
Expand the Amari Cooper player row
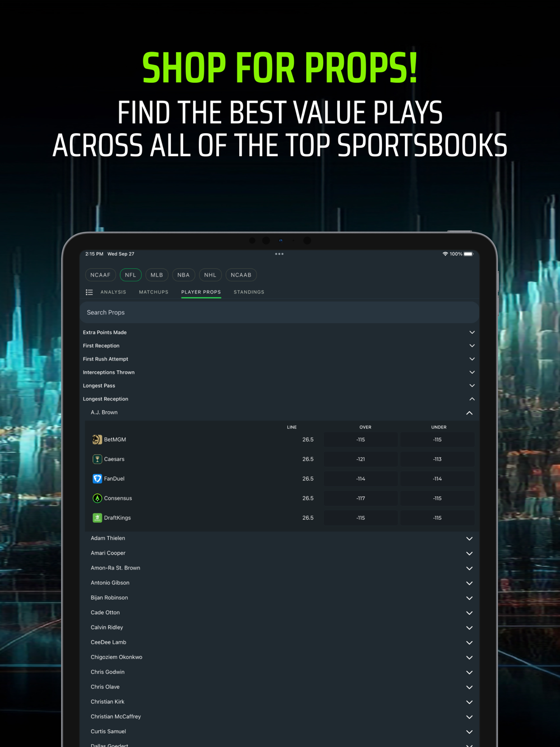click(x=282, y=553)
